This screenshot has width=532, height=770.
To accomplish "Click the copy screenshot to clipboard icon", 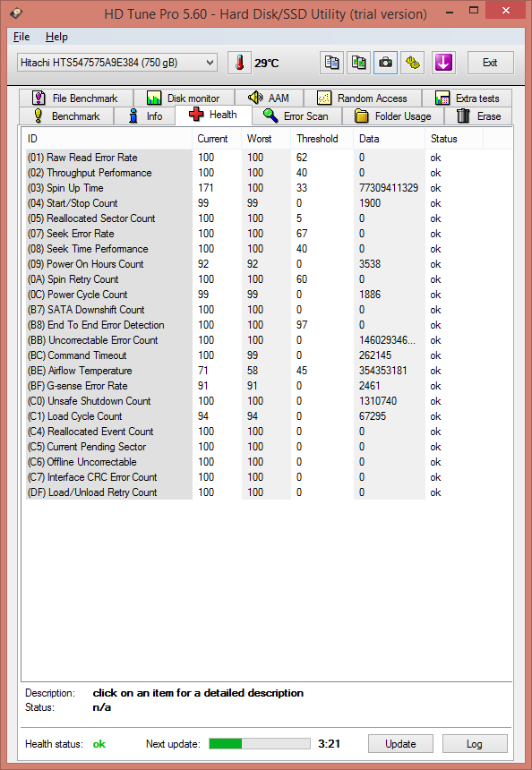I will point(358,63).
